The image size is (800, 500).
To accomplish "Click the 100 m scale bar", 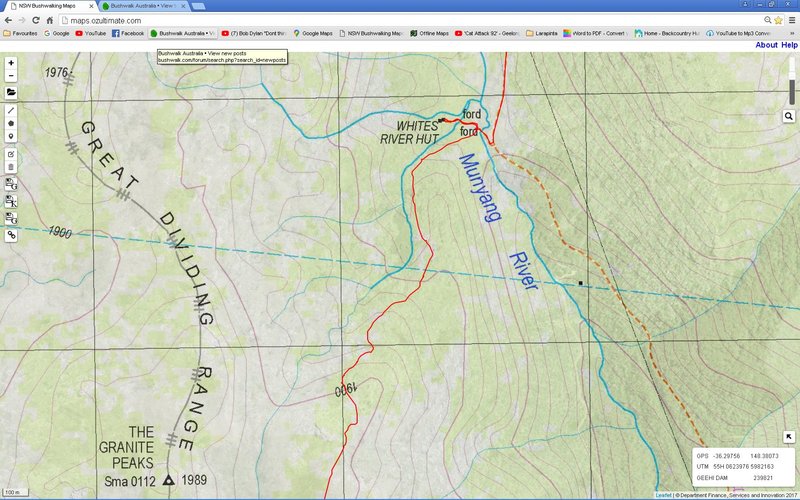I will pyautogui.click(x=14, y=492).
